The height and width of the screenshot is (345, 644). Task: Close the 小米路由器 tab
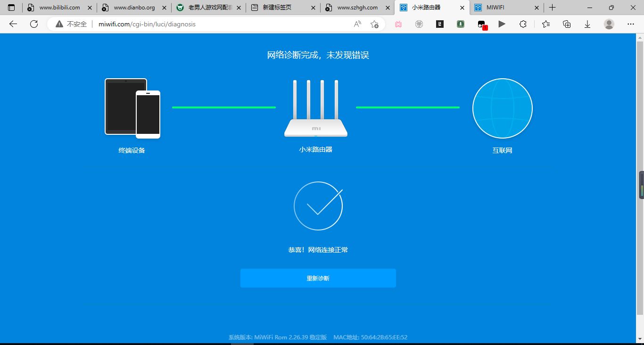point(462,8)
